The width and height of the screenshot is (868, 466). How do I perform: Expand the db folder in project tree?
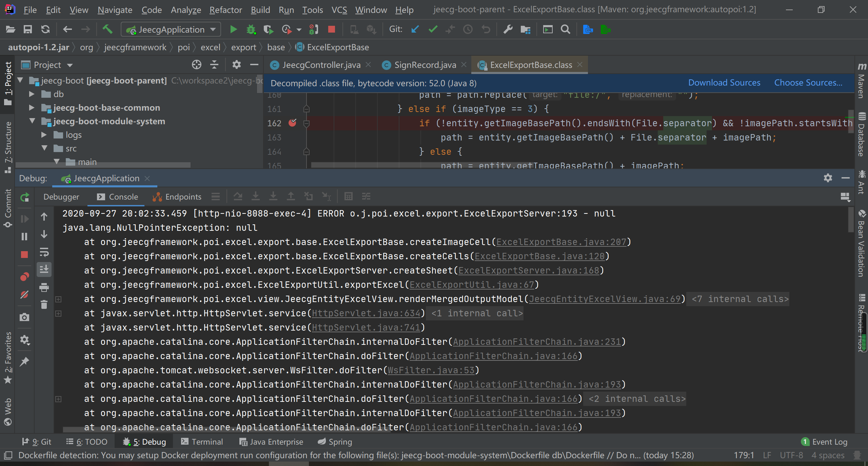pyautogui.click(x=32, y=94)
